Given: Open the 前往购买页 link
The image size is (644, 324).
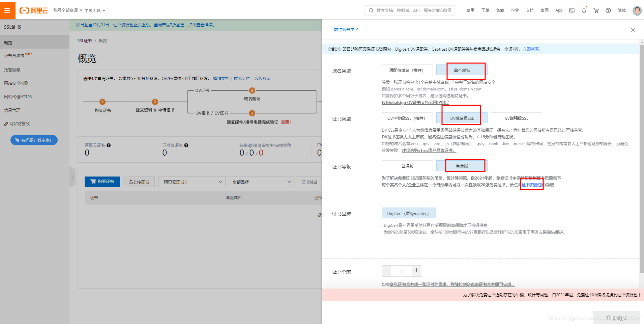Looking at the screenshot, I should pyautogui.click(x=346, y=30).
